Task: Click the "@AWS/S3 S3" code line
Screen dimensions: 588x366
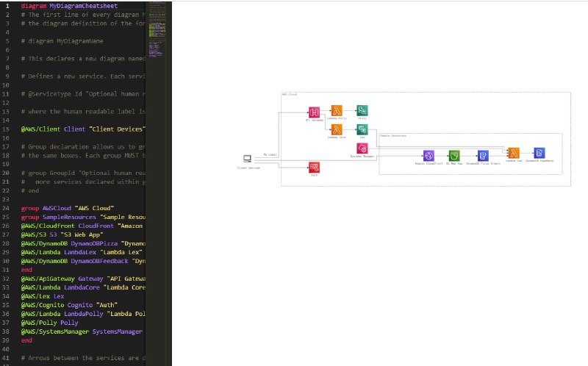Action: point(62,234)
